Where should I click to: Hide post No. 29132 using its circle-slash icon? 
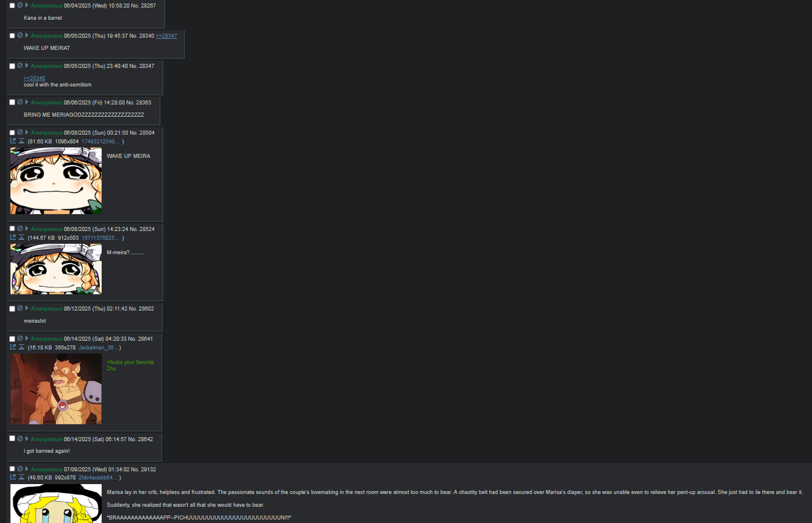(20, 469)
